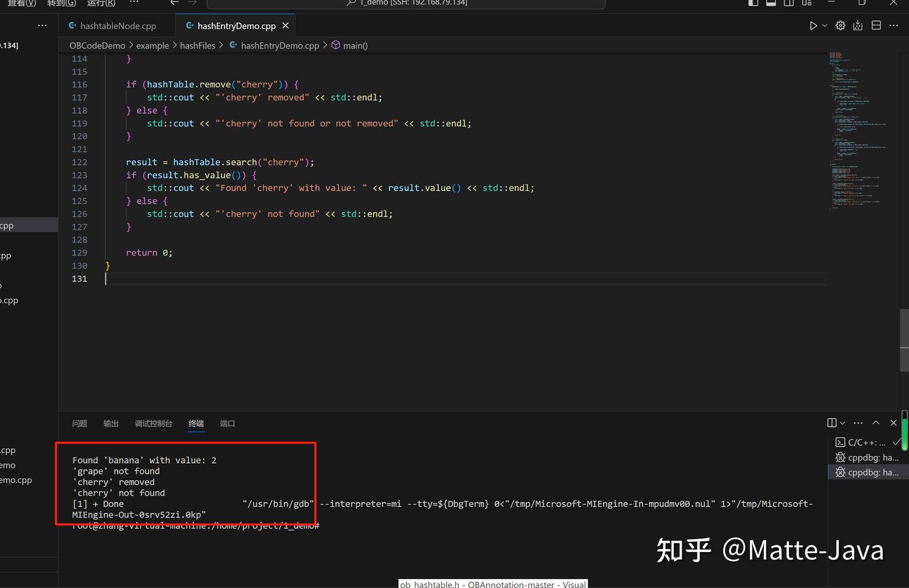Toggle the bottom panel layout icon
909x588 pixels.
[771, 3]
